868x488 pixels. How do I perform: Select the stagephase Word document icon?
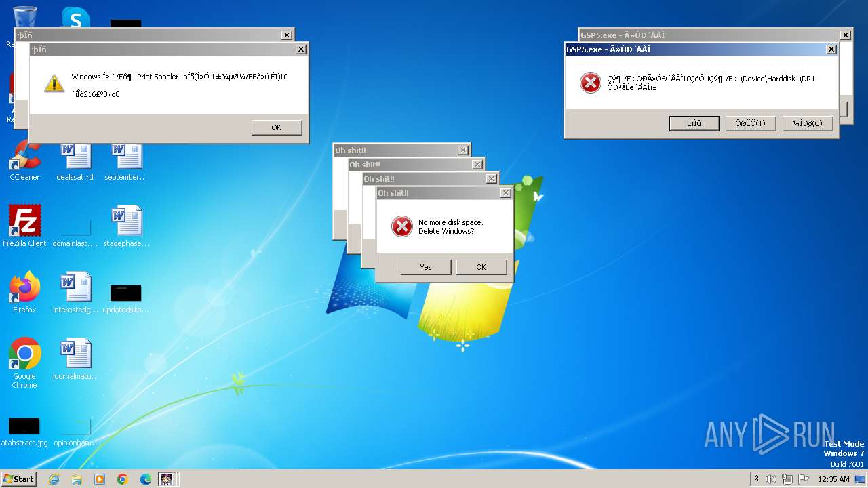[x=126, y=226]
